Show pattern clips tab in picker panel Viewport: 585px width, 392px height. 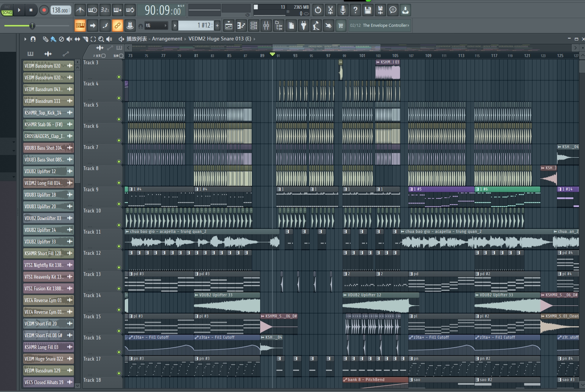pyautogui.click(x=31, y=54)
